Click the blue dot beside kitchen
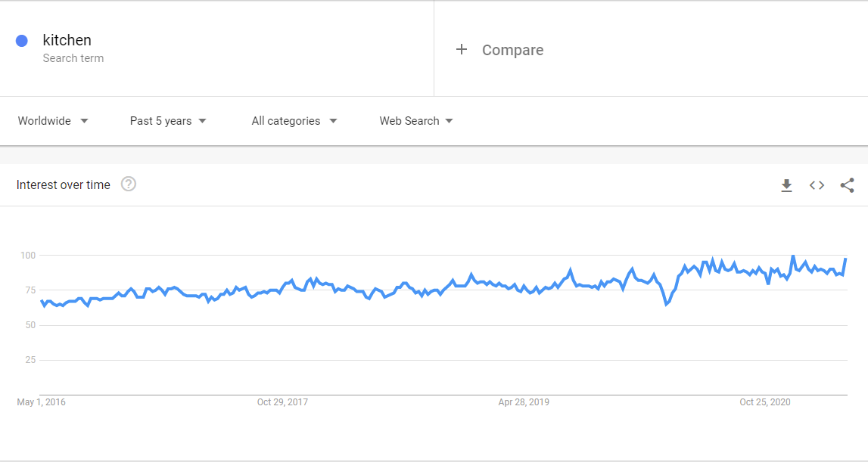This screenshot has width=868, height=462. (x=22, y=41)
